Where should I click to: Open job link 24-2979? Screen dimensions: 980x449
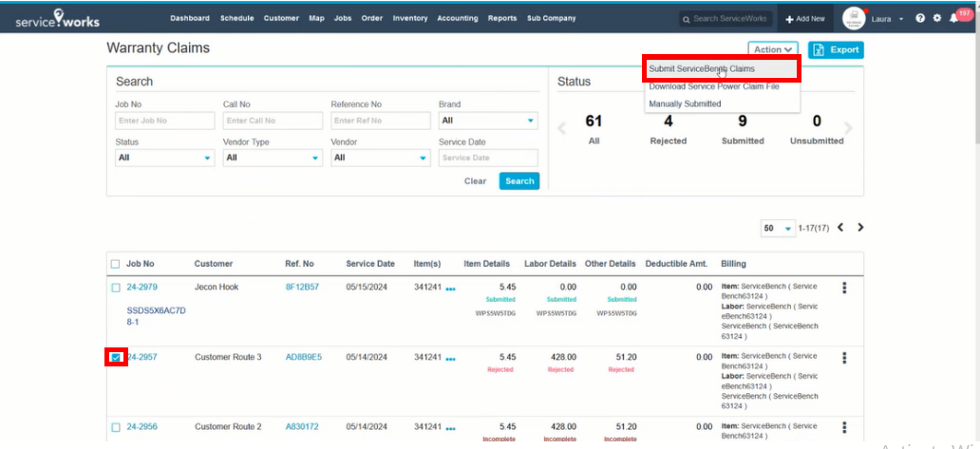point(141,288)
